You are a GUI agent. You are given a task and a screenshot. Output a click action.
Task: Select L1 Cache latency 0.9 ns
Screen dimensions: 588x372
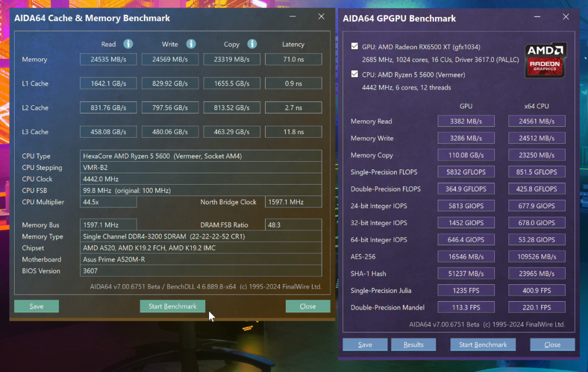tap(293, 83)
